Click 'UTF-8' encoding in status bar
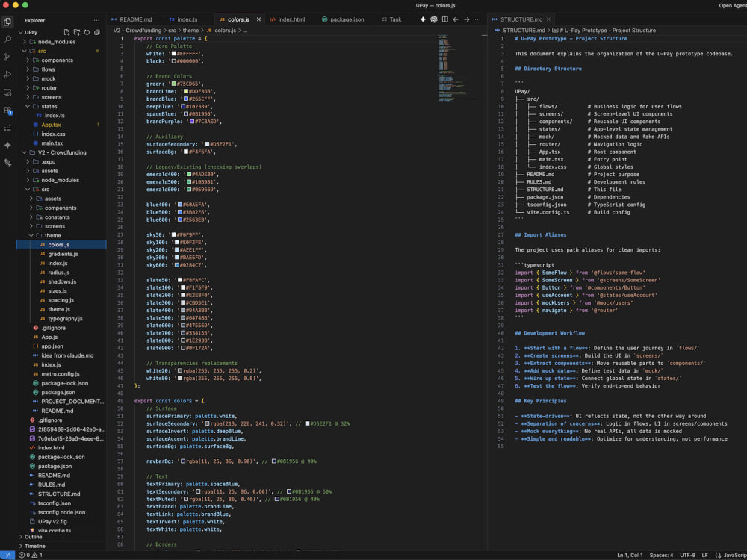The width and height of the screenshot is (747, 560). [687, 555]
